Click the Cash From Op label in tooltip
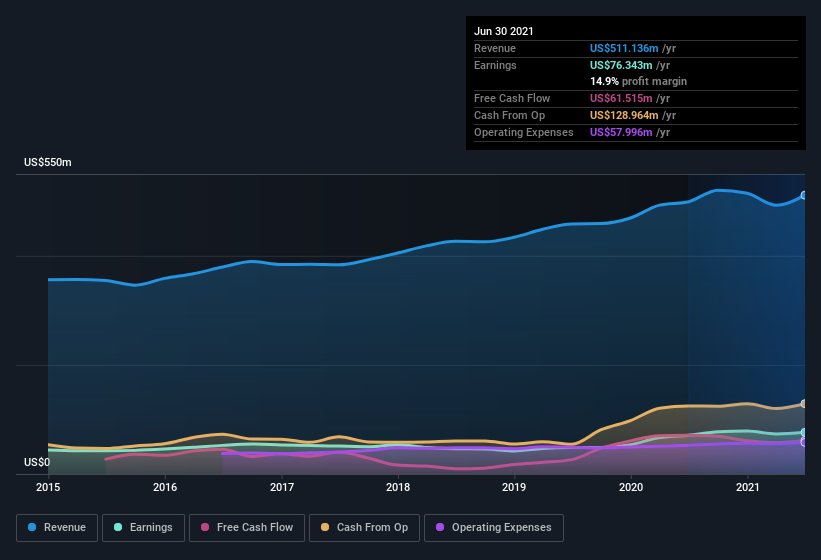The width and height of the screenshot is (821, 560). pos(509,115)
